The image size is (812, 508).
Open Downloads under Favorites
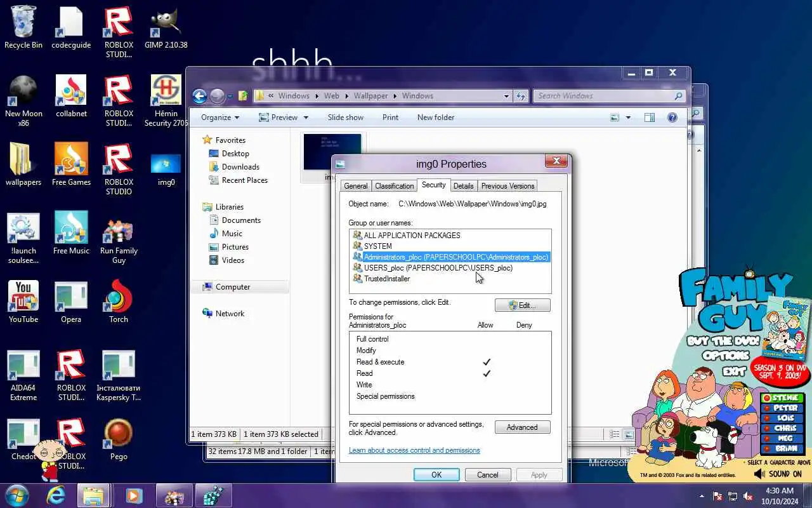point(240,167)
